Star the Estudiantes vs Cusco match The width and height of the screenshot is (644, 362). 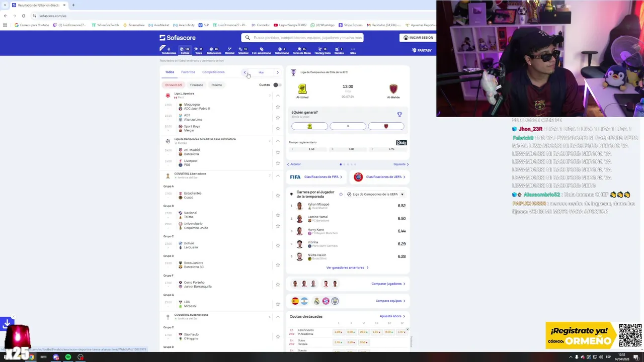pyautogui.click(x=278, y=196)
